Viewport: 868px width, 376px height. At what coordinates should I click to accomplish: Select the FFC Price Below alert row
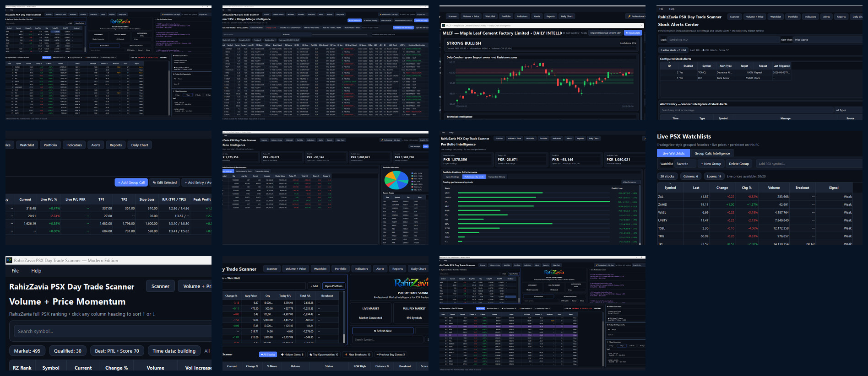point(725,78)
